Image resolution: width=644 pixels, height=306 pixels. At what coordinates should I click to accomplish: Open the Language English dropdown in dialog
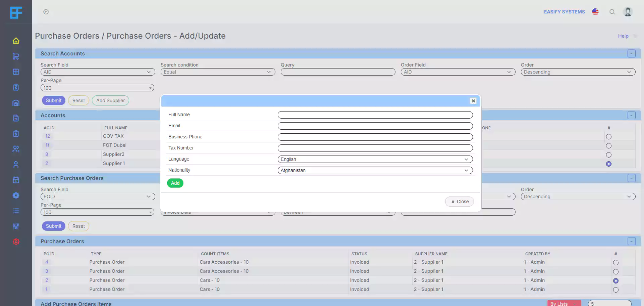tap(375, 159)
